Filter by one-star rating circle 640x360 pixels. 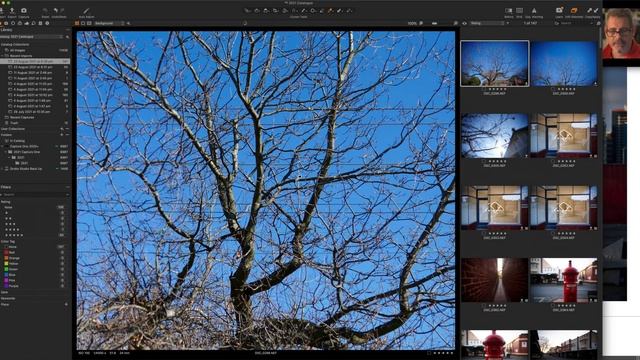[x=62, y=213]
